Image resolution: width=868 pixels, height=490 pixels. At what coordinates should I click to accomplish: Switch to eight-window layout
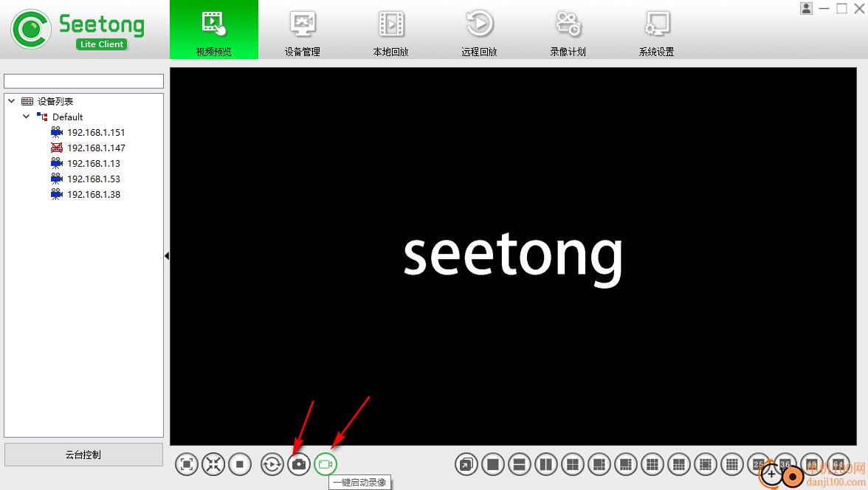tap(626, 464)
